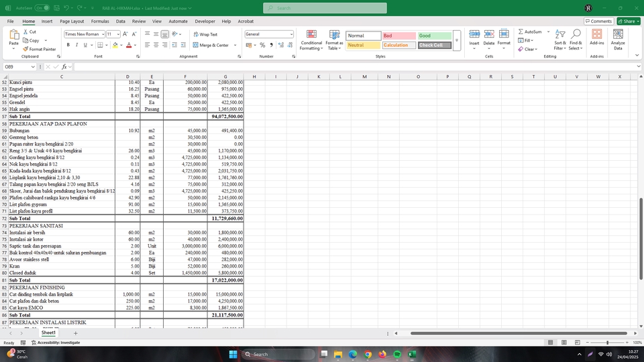Open File Explorer from the taskbar
This screenshot has width=644, height=362.
tap(338, 354)
